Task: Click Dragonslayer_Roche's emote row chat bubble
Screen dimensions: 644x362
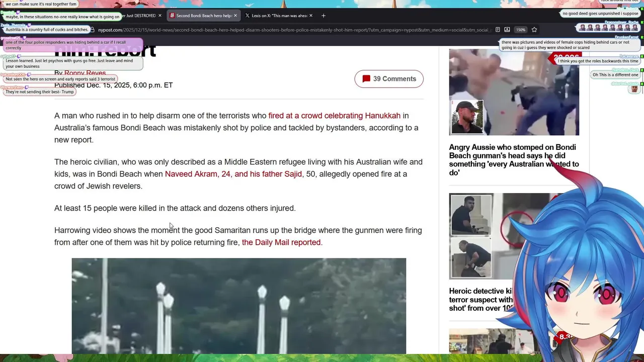Action: tap(609, 28)
